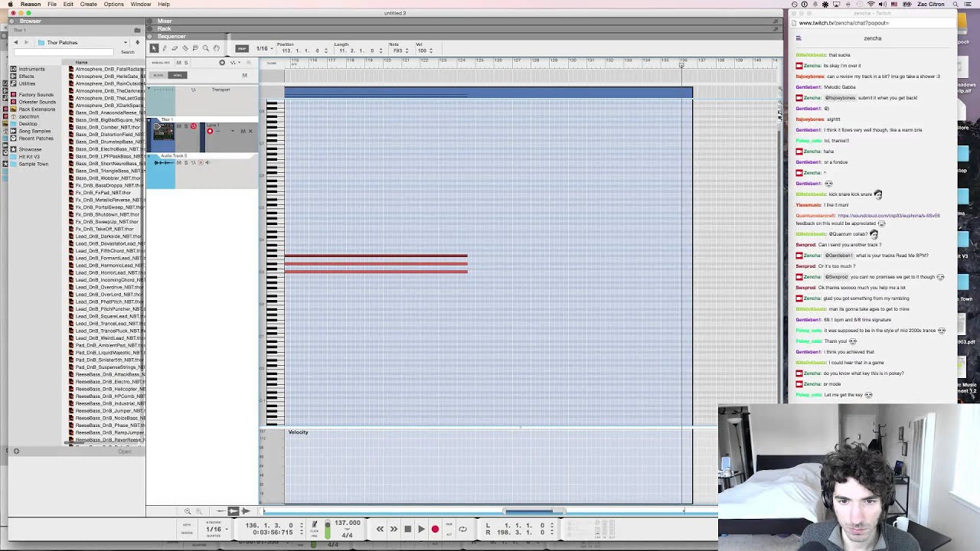The image size is (980, 551).
Task: Select Instruments in browser sidebar
Action: tap(31, 69)
